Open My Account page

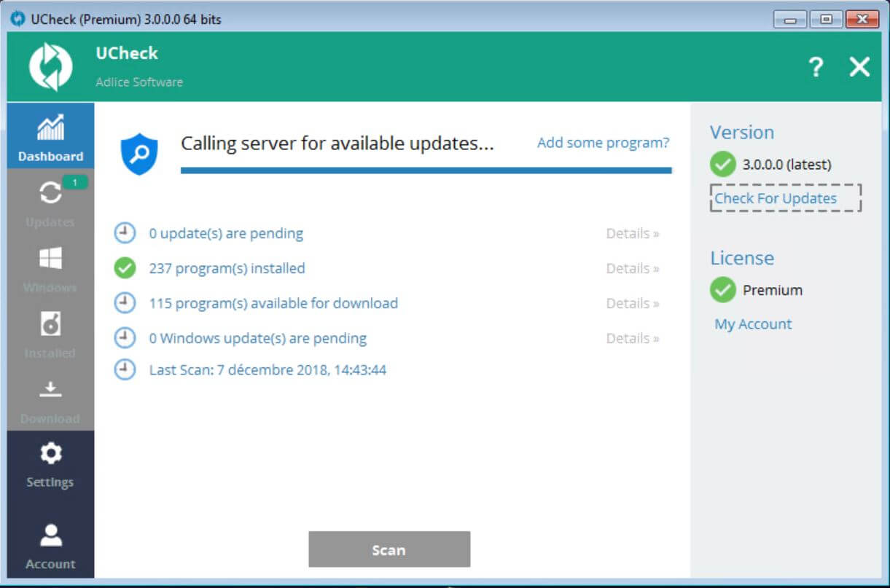(752, 324)
